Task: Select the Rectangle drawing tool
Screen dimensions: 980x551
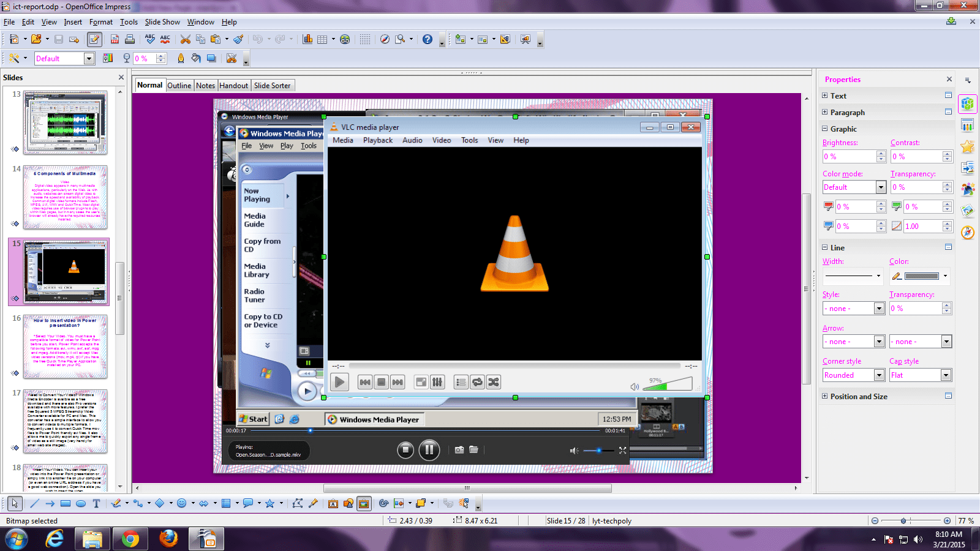Action: 66,503
